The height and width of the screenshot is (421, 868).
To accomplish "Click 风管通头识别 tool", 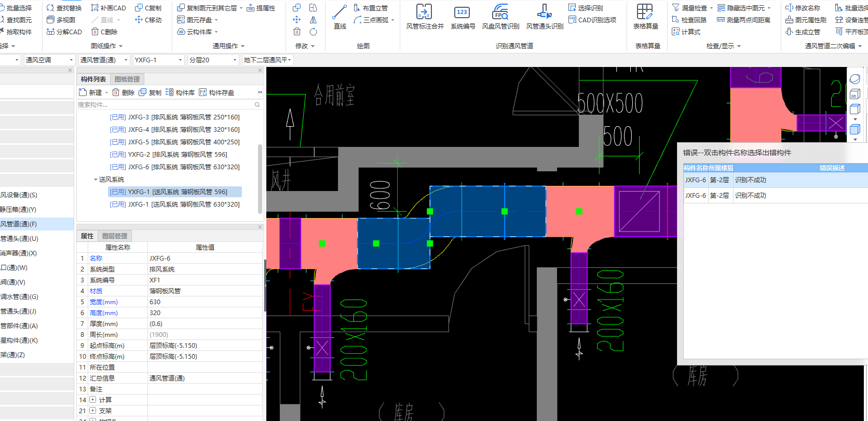I will [x=545, y=17].
